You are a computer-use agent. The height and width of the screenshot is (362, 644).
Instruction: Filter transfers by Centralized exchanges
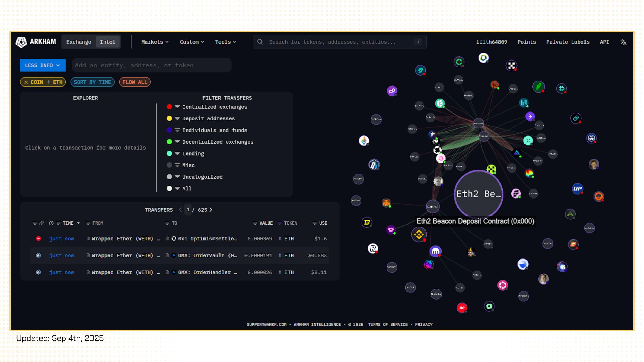pyautogui.click(x=207, y=107)
